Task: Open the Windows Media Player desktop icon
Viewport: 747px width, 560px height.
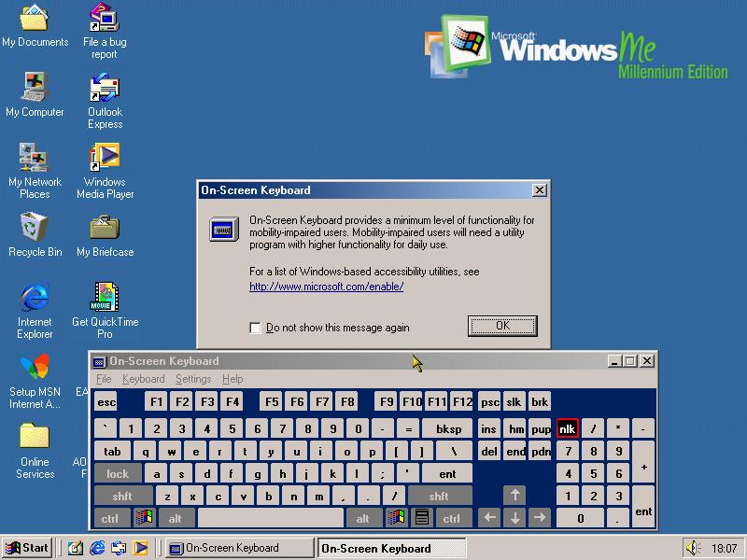Action: (105, 158)
